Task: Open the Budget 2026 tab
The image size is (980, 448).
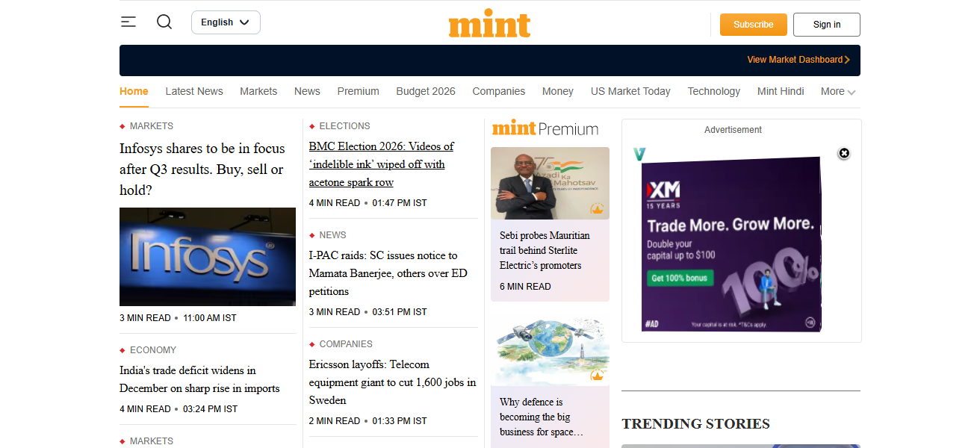Action: (426, 92)
